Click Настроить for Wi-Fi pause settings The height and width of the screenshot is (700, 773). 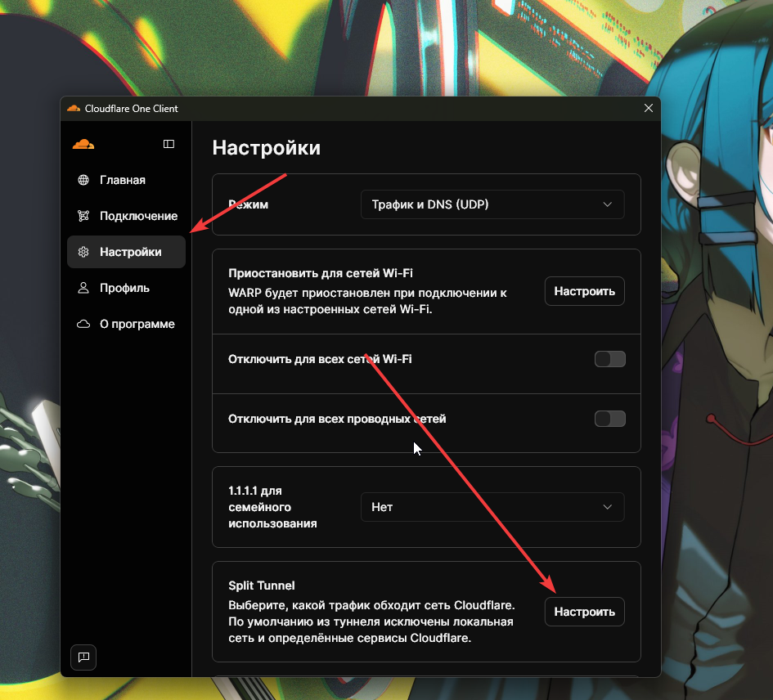(585, 291)
